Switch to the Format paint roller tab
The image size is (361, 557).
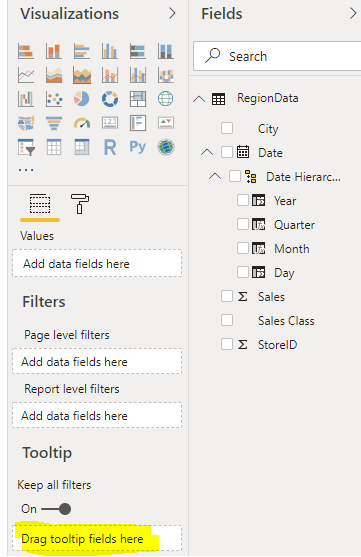(80, 204)
